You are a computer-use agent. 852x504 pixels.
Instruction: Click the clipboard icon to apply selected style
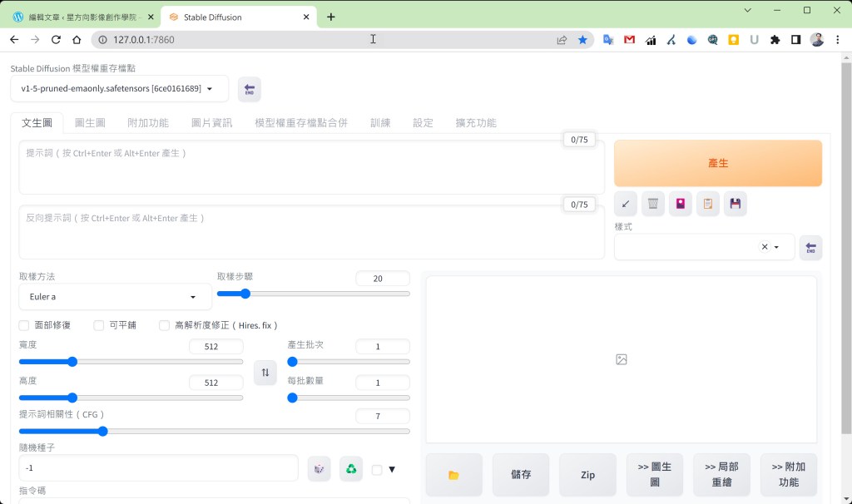pos(707,204)
